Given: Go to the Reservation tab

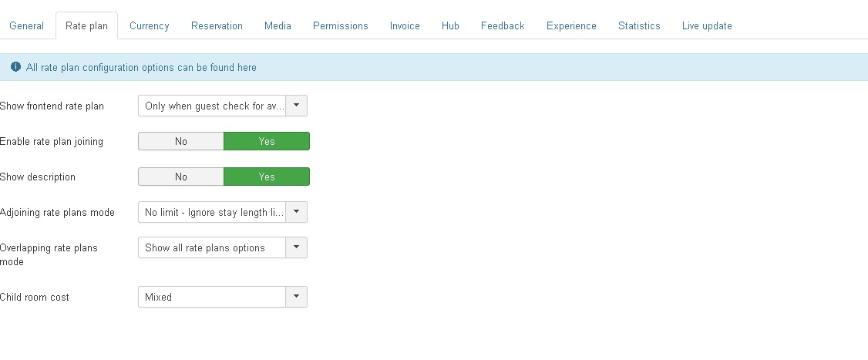Looking at the screenshot, I should pyautogui.click(x=217, y=25).
